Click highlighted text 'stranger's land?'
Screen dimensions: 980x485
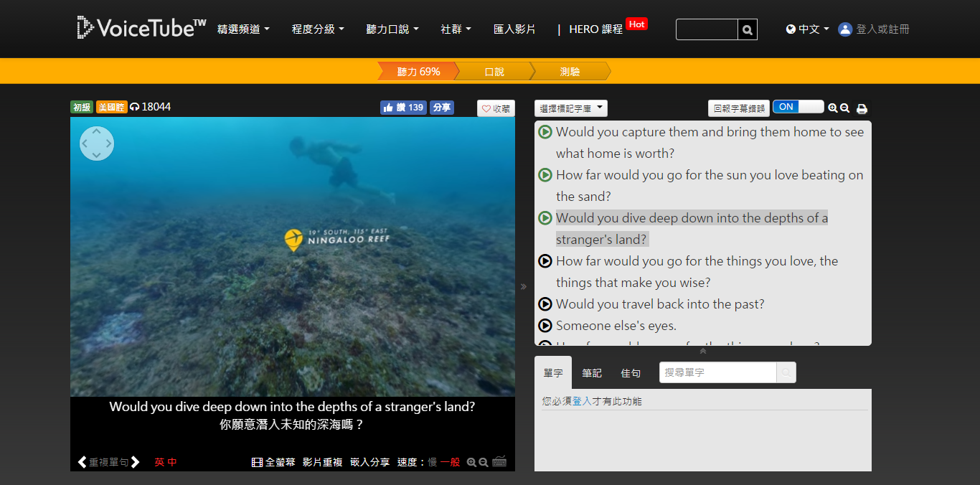pyautogui.click(x=601, y=240)
